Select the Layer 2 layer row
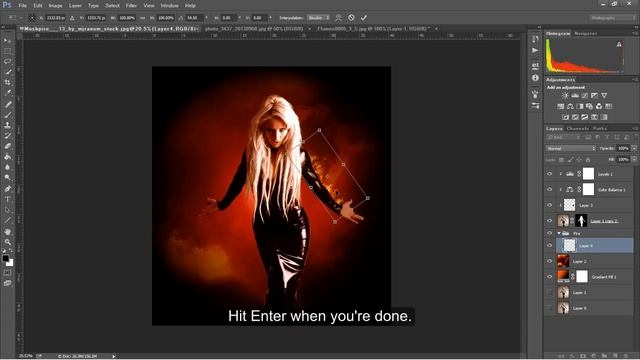The width and height of the screenshot is (640, 360). click(595, 261)
